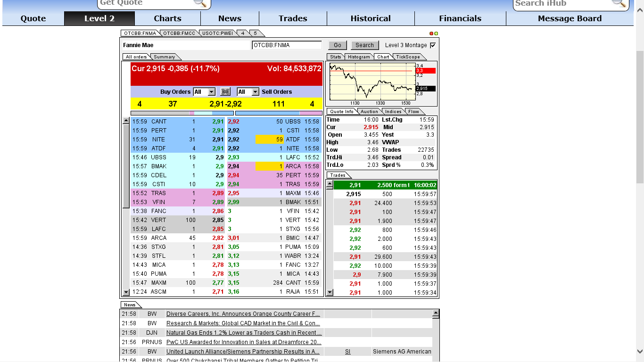Click the Trades count value 22735
The height and width of the screenshot is (362, 644).
426,150
